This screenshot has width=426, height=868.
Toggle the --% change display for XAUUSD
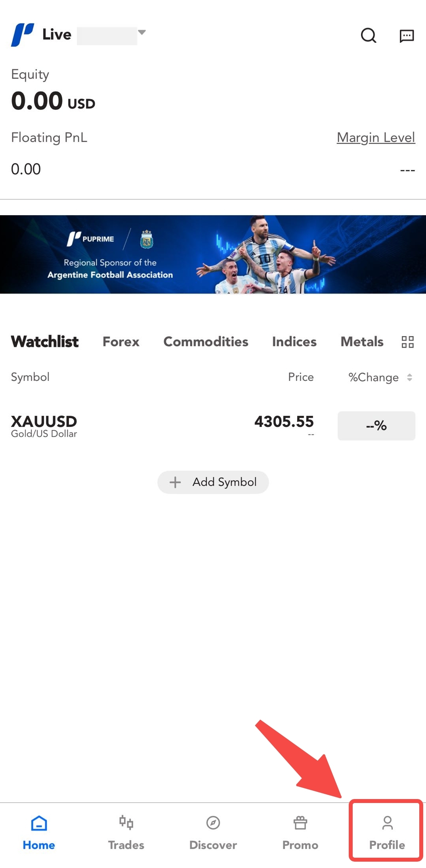click(x=376, y=426)
